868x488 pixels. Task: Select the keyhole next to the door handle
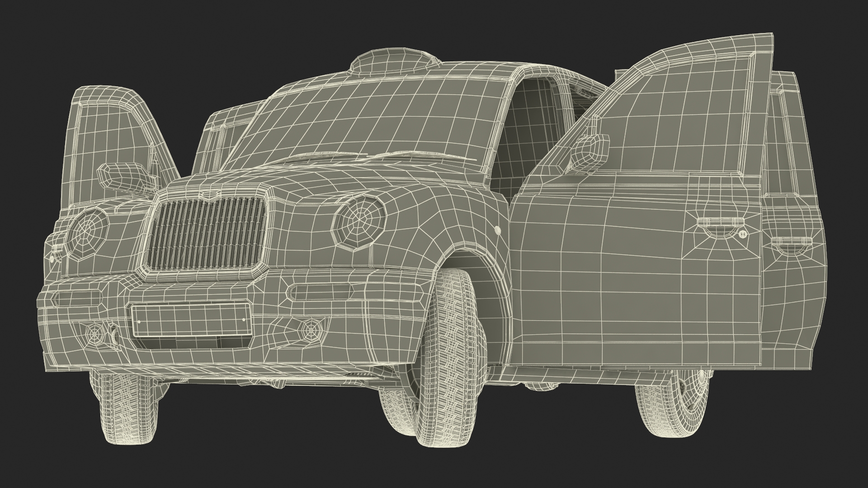click(x=742, y=234)
